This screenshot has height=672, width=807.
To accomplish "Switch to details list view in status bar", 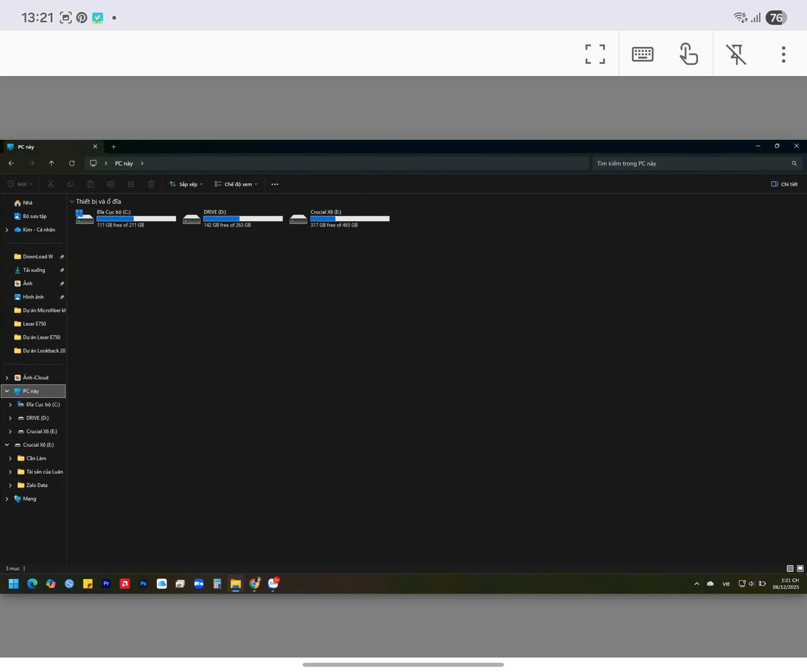I will (x=790, y=568).
